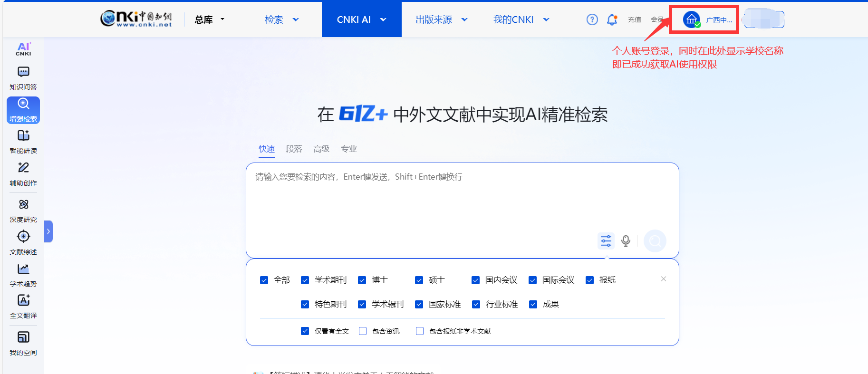This screenshot has width=868, height=374.
Task: Click the CNKI AI logo in sidebar
Action: point(23,49)
